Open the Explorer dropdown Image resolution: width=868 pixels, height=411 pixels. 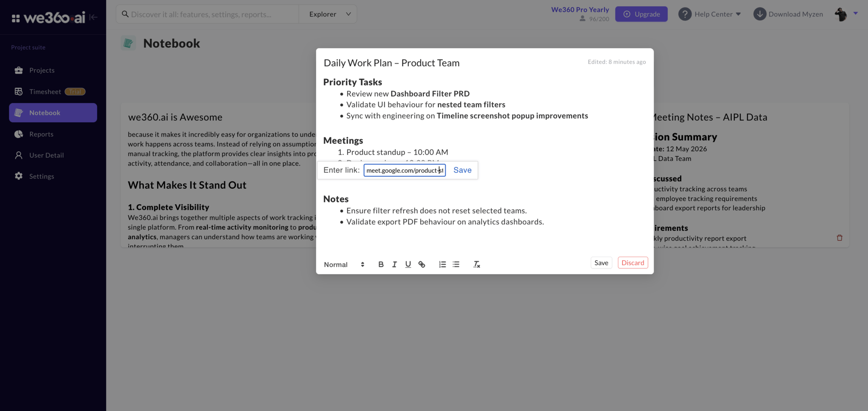point(328,14)
